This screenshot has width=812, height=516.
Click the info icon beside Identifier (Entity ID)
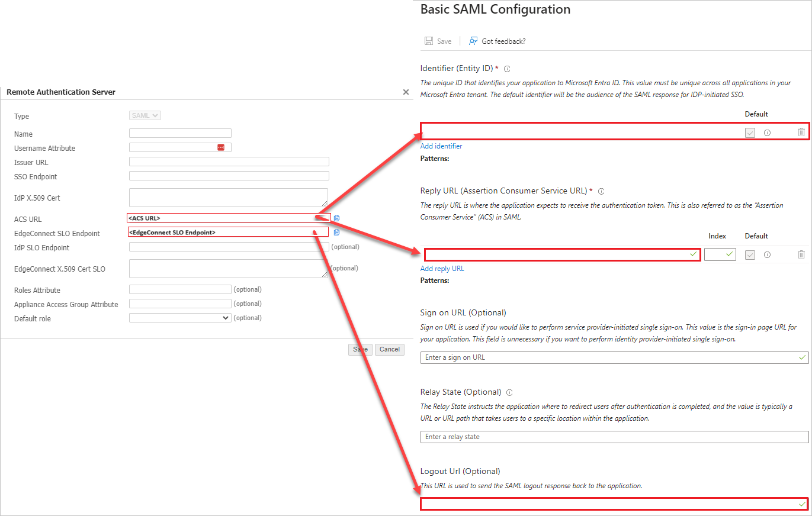[507, 68]
